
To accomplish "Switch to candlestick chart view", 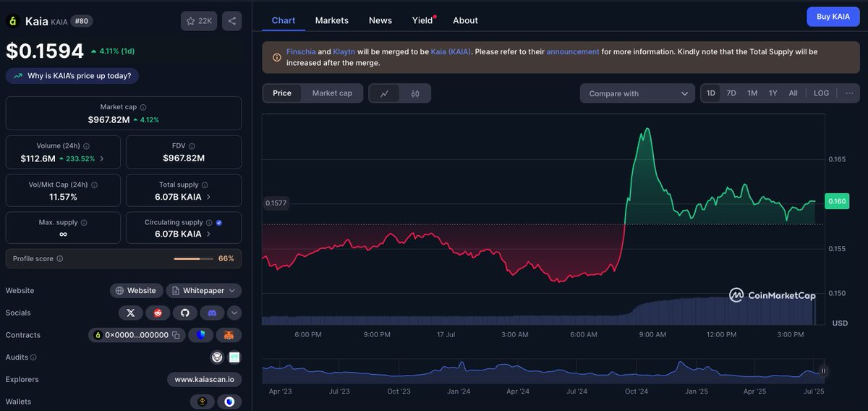I will coord(415,93).
